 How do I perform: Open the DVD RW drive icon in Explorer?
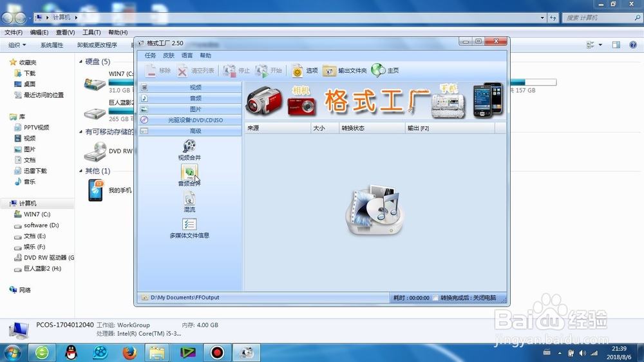pyautogui.click(x=95, y=151)
